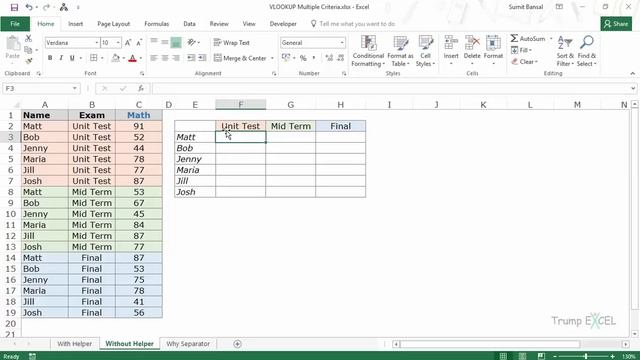Toggle Italic formatting
The image size is (640, 360).
pos(61,58)
